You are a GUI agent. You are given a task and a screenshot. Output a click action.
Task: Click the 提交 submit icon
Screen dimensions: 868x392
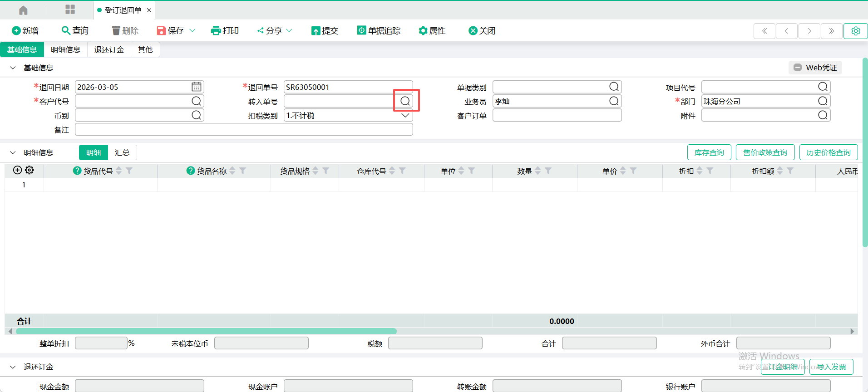tap(316, 31)
